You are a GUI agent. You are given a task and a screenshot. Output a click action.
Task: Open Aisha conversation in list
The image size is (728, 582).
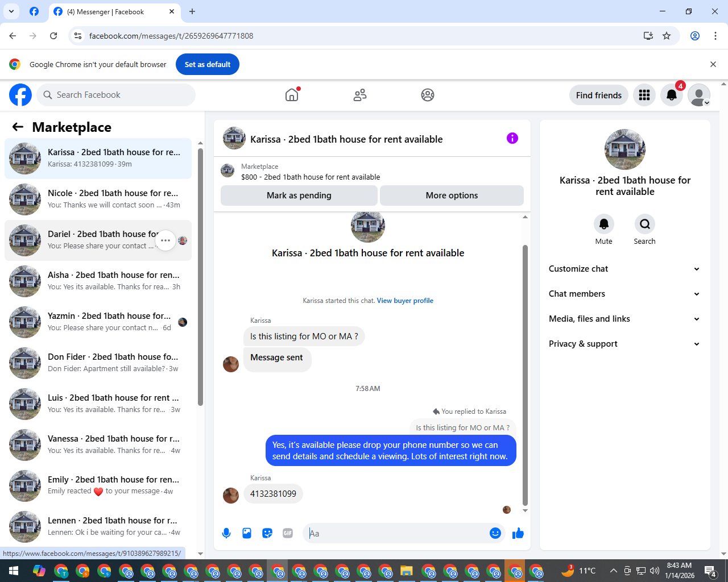tap(98, 281)
